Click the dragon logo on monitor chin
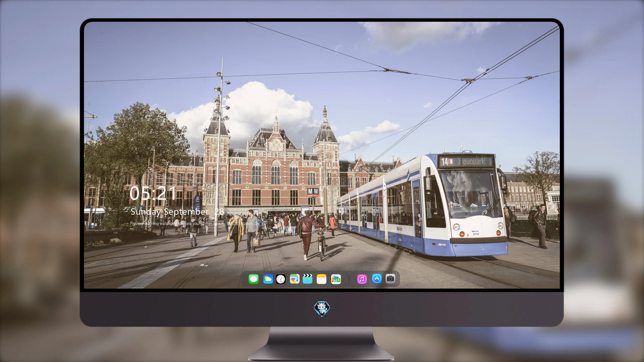The height and width of the screenshot is (362, 644). [322, 309]
